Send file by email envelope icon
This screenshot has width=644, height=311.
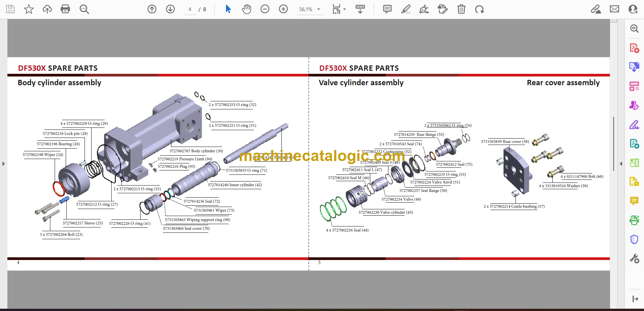[614, 9]
